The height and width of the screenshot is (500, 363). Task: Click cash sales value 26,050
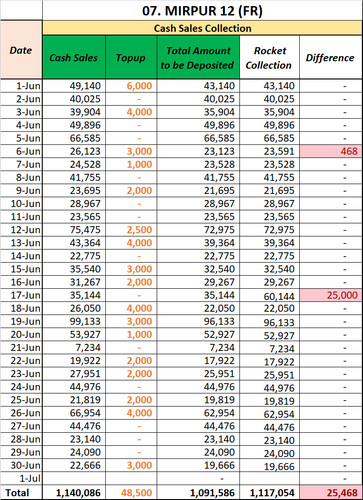74,308
